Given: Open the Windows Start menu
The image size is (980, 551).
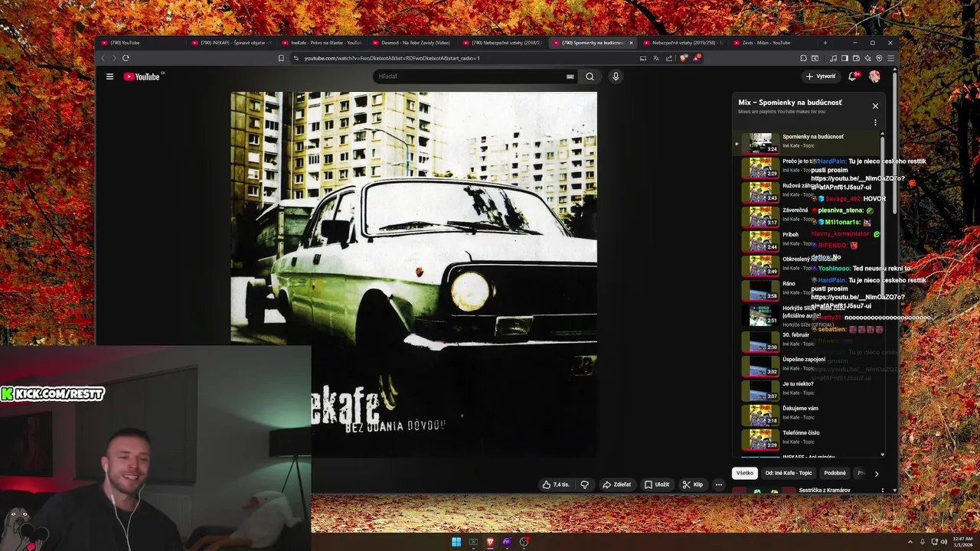Looking at the screenshot, I should (x=456, y=542).
